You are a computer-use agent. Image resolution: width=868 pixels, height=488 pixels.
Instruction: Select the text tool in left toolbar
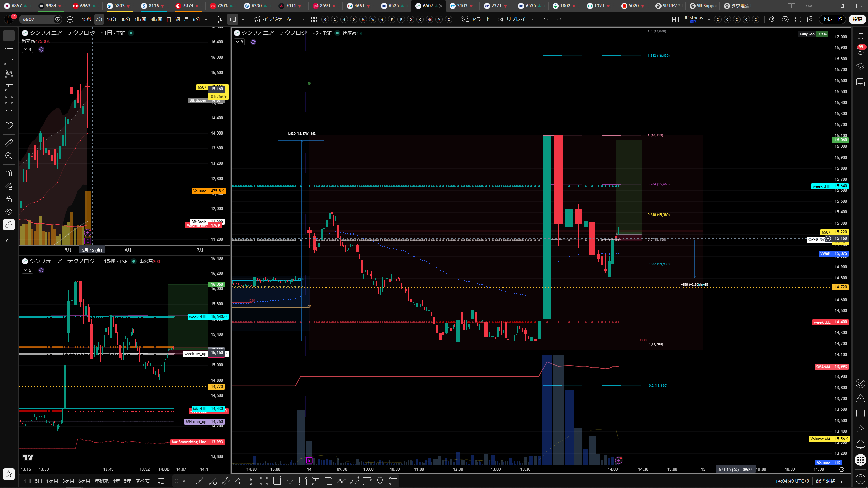[x=9, y=113]
